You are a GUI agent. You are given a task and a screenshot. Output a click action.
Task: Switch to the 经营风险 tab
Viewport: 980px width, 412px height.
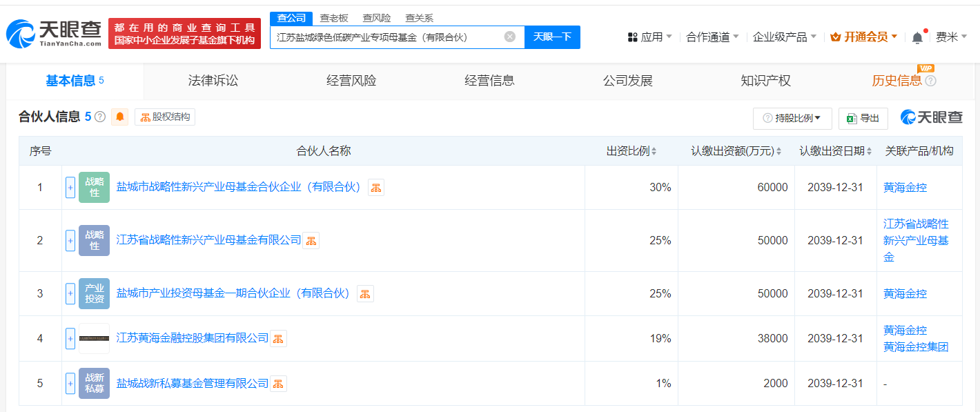click(351, 81)
